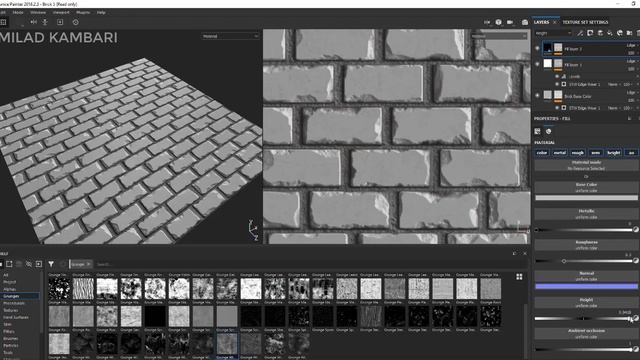The width and height of the screenshot is (640, 360).
Task: Click the Height slider track
Action: pos(584,318)
